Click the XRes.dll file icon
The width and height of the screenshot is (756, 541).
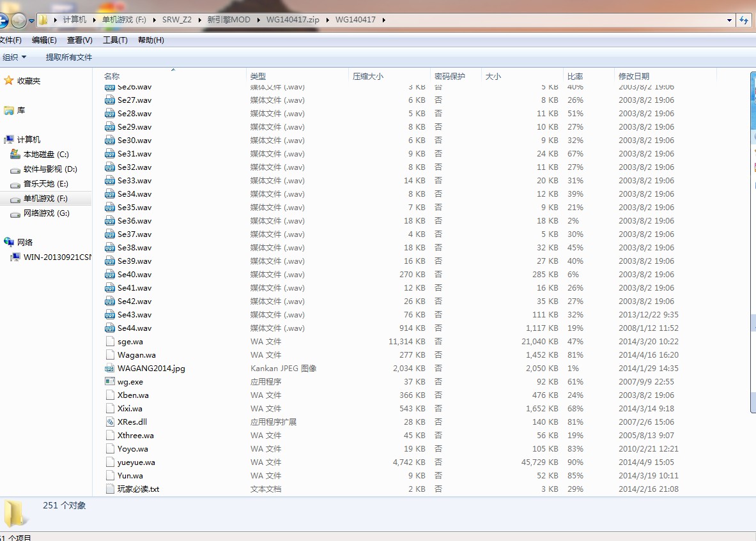109,422
